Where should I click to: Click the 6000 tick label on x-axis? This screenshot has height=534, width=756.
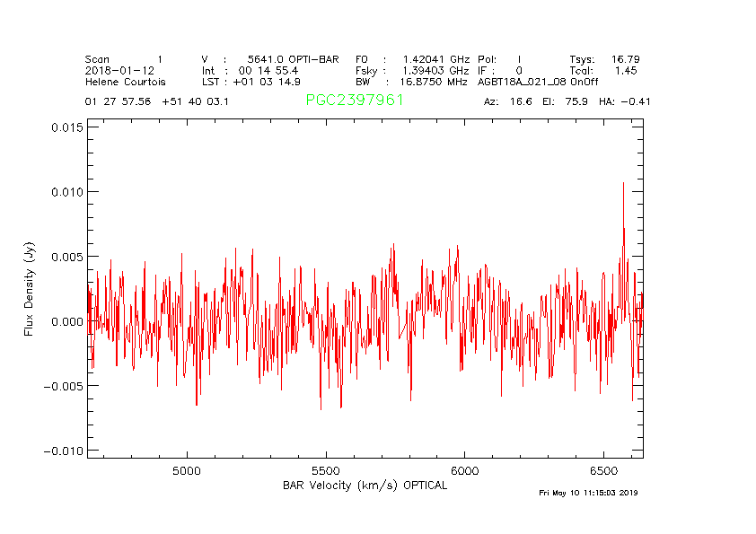point(463,469)
